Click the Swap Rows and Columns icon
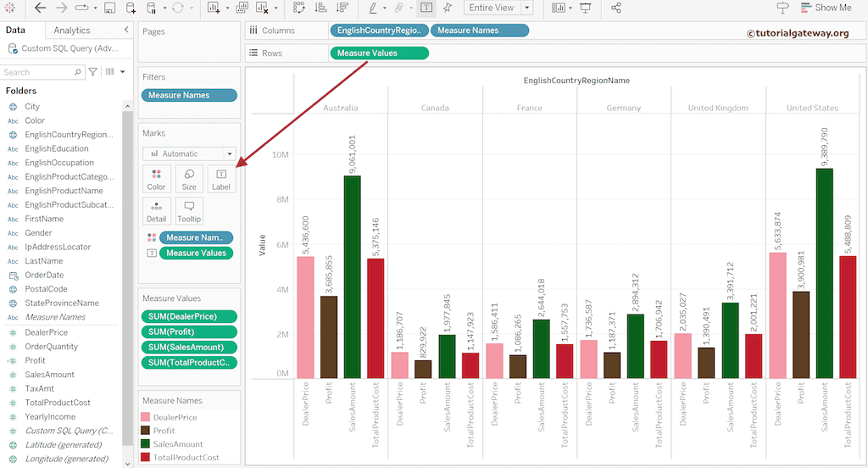868x468 pixels. click(x=299, y=8)
